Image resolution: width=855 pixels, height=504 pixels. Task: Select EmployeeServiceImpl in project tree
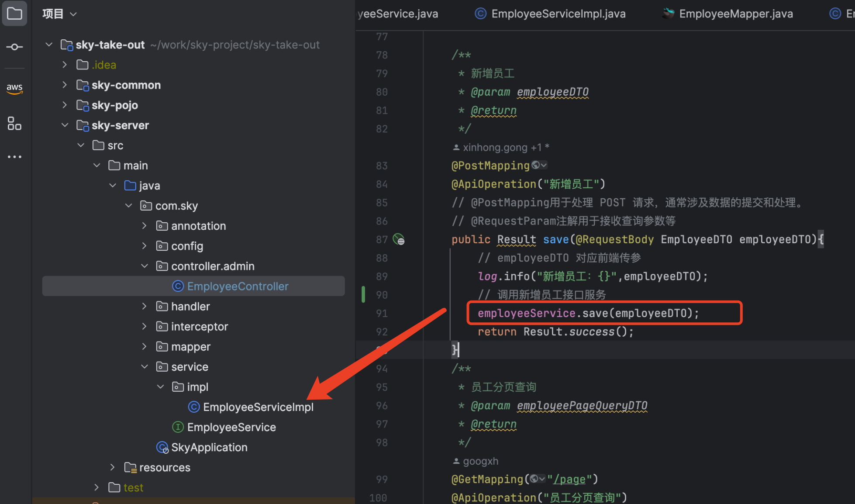point(258,407)
